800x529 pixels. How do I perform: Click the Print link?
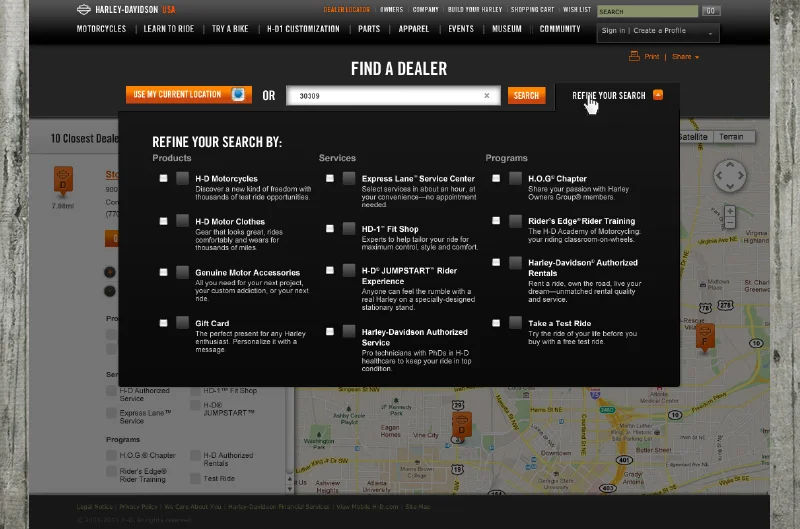click(x=652, y=57)
